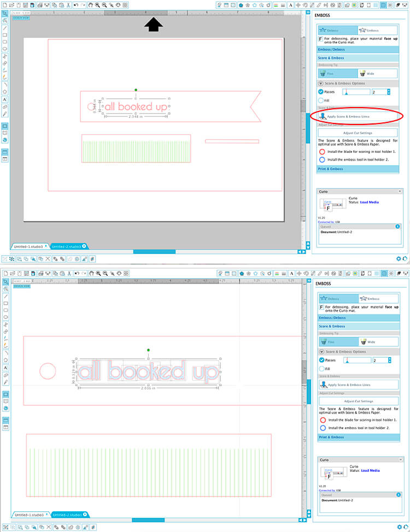Expand Print & Emboss section in upper panel
Viewport: 410px width, 532px height.
point(358,169)
